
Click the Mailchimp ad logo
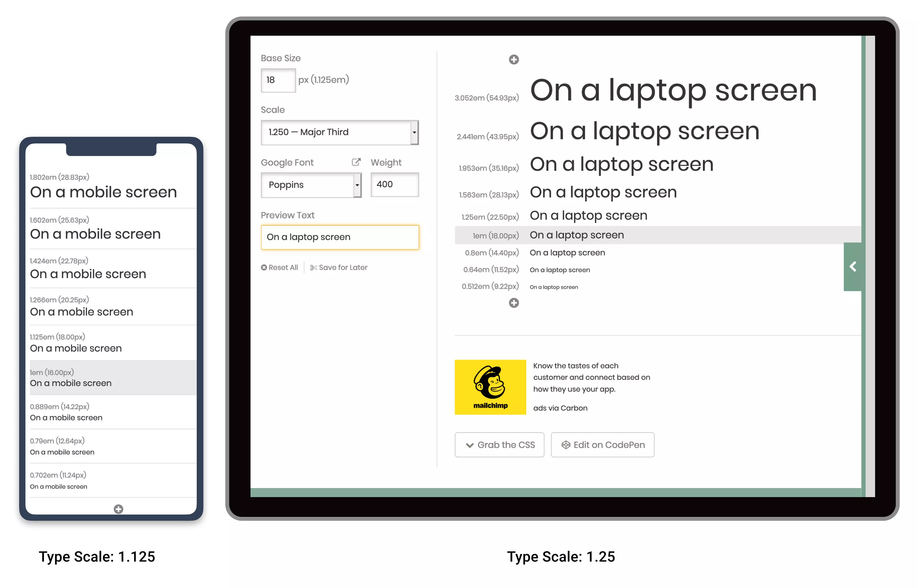click(490, 387)
